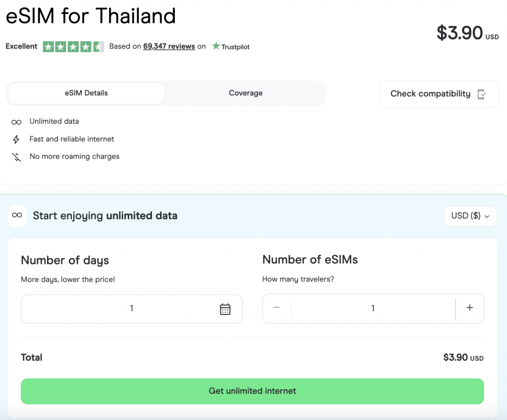Image resolution: width=507 pixels, height=420 pixels.
Task: Click the infinity icon beside Unlimited data
Action: [16, 122]
